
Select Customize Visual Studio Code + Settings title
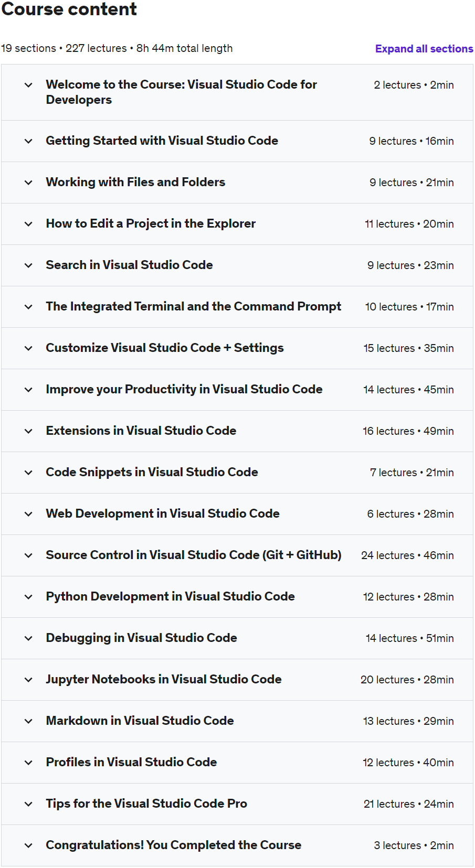pyautogui.click(x=165, y=348)
